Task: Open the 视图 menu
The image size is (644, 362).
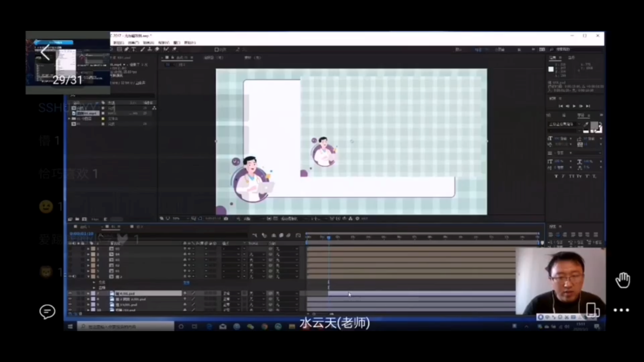Action: (x=163, y=43)
